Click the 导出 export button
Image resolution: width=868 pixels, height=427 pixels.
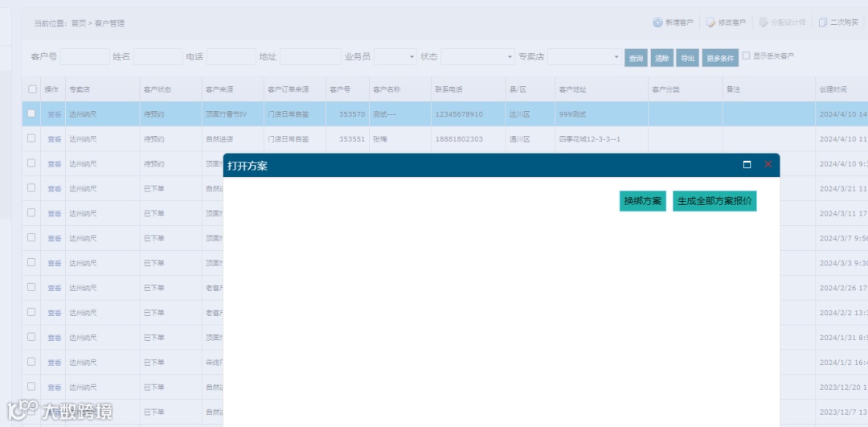[687, 58]
